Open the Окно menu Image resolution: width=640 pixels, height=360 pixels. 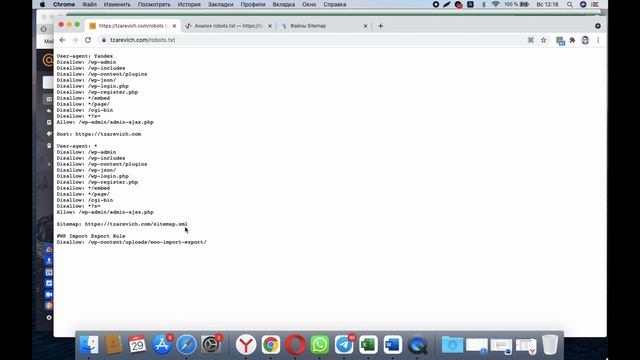[309, 4]
